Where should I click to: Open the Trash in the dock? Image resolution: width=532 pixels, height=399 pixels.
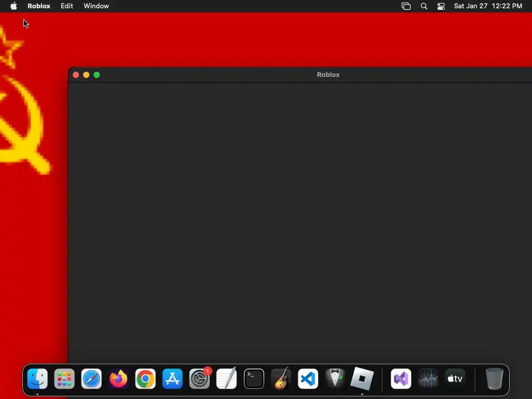tap(495, 379)
